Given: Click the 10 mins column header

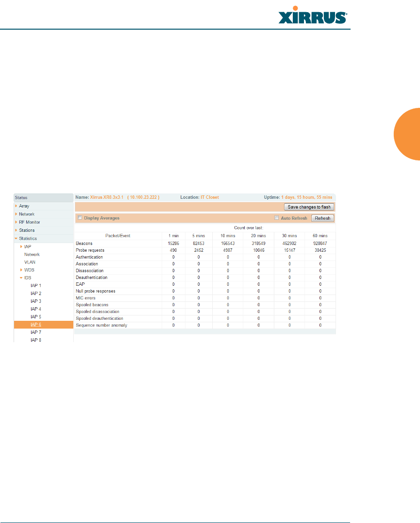Looking at the screenshot, I should coord(228,236).
